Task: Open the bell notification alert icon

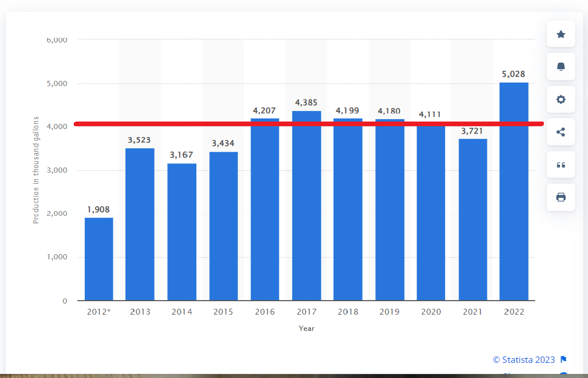Action: click(x=561, y=67)
